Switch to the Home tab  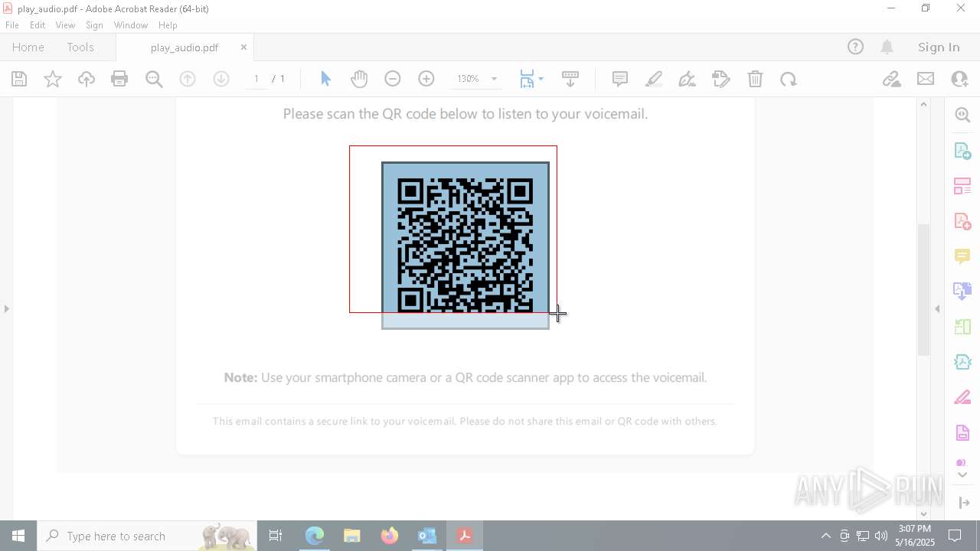click(28, 47)
